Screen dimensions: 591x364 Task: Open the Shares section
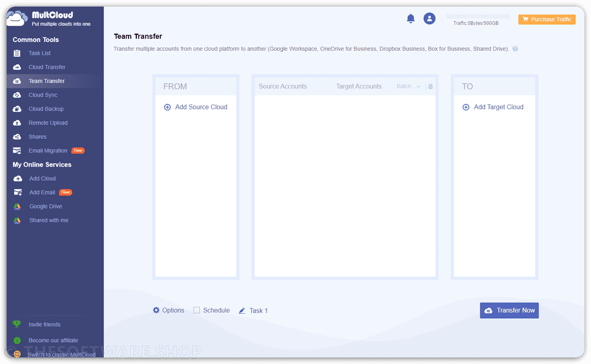point(37,137)
